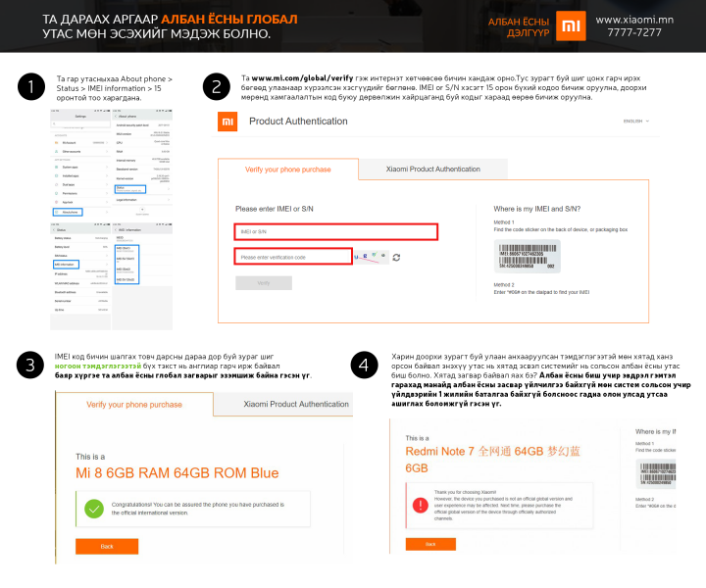Click back arrow on Status screen
706x588 pixels.
pyautogui.click(x=54, y=230)
